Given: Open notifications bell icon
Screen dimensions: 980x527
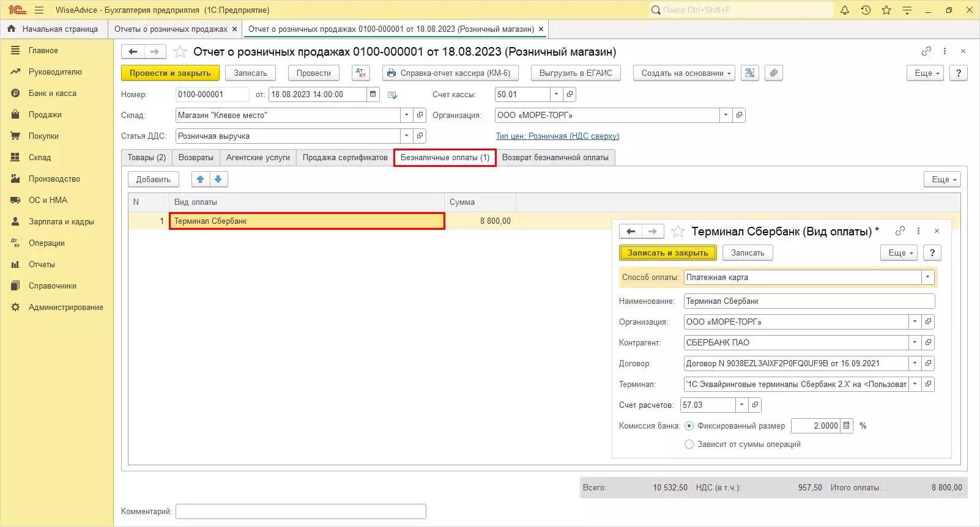Looking at the screenshot, I should [x=845, y=10].
